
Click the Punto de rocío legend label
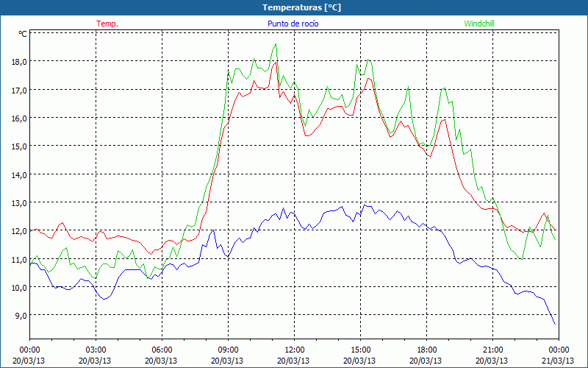293,24
